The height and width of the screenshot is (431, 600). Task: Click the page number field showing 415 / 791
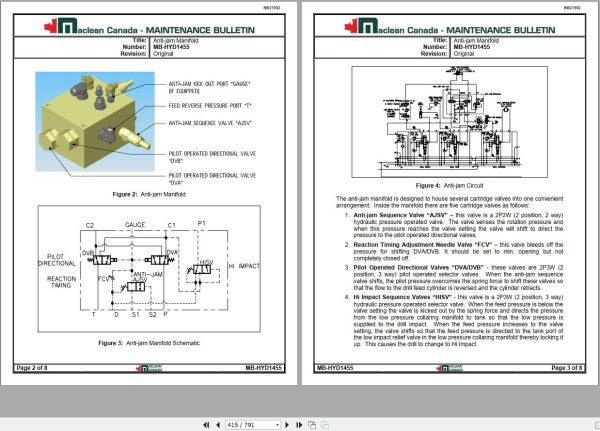tap(249, 425)
